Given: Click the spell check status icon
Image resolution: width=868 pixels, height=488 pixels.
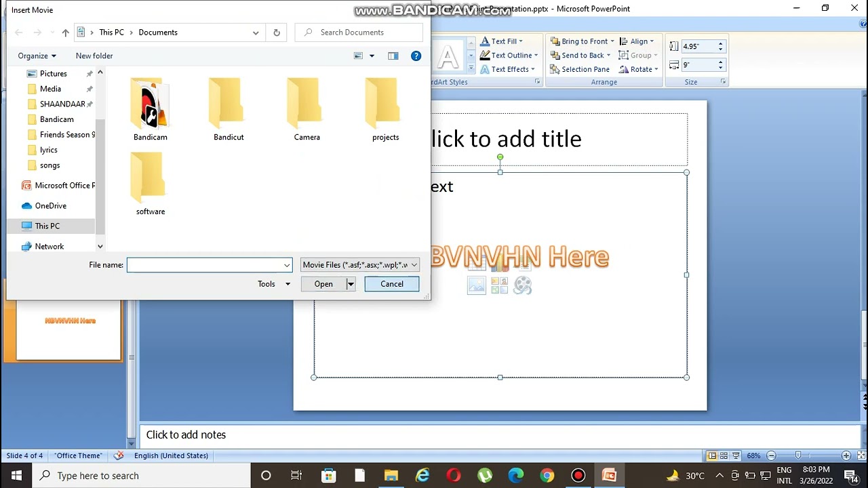Looking at the screenshot, I should click(x=119, y=455).
